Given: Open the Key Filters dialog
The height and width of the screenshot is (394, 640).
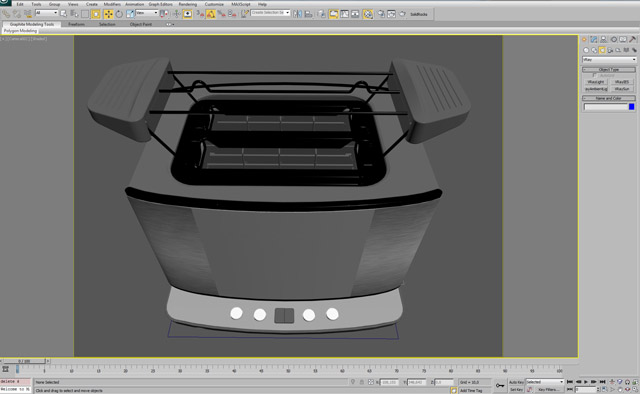Looking at the screenshot, I should point(548,390).
